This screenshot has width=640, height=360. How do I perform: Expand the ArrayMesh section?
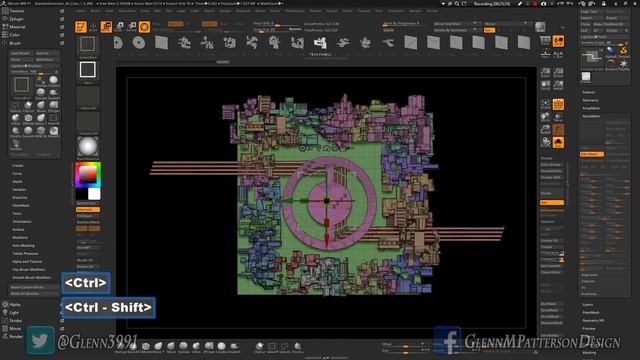pyautogui.click(x=591, y=108)
